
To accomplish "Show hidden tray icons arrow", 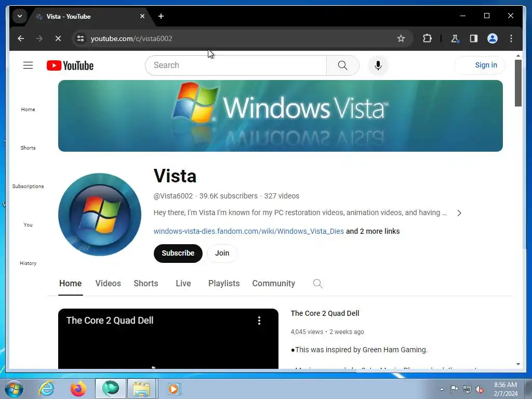I will click(x=442, y=389).
